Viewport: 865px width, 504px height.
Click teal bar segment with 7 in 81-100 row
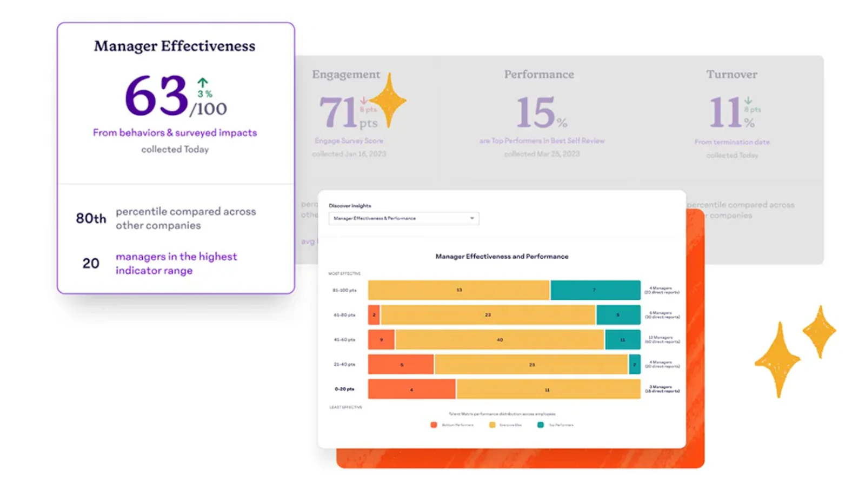coord(595,290)
